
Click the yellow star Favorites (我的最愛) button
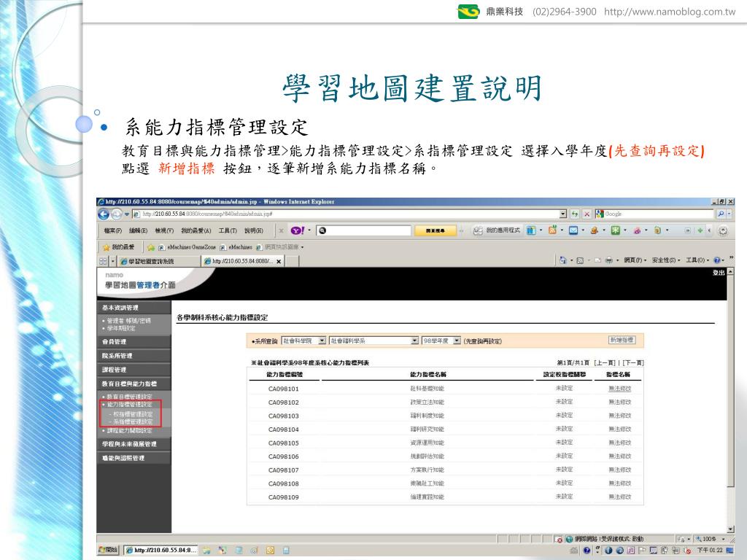pyautogui.click(x=119, y=247)
